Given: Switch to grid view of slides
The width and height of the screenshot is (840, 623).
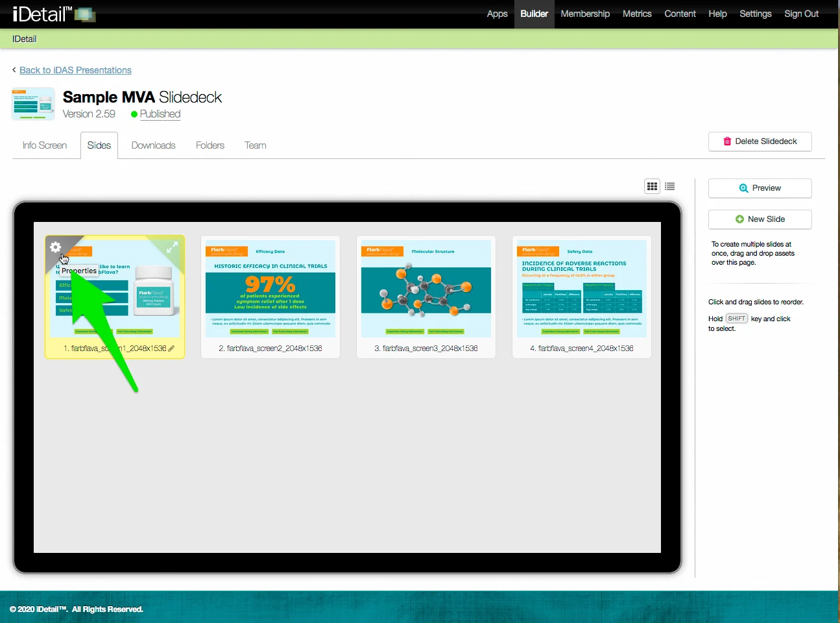Looking at the screenshot, I should tap(652, 186).
